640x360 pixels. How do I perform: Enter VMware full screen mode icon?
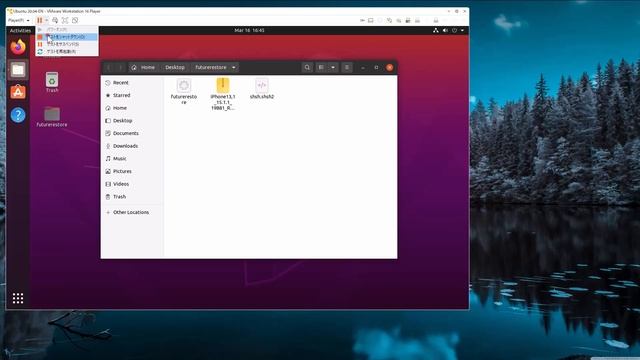pyautogui.click(x=65, y=20)
